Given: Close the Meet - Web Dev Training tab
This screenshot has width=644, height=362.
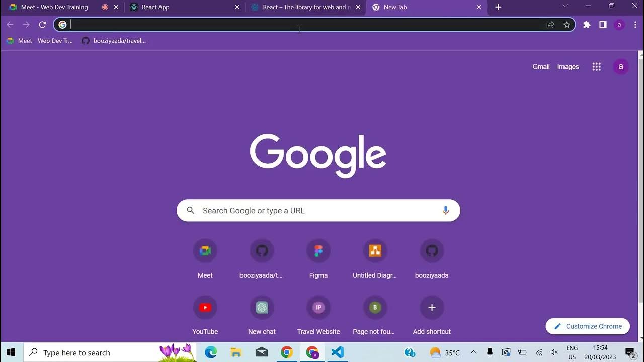Looking at the screenshot, I should point(116,7).
